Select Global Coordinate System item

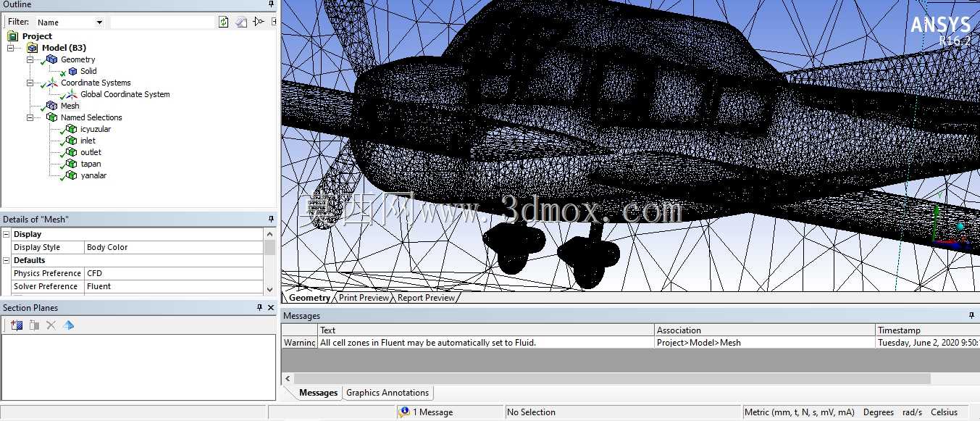125,94
